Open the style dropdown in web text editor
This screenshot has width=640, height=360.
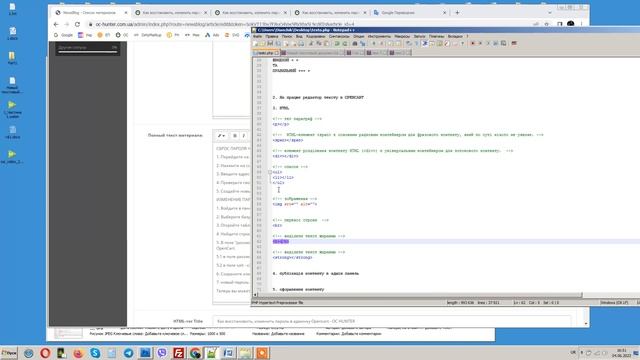pyautogui.click(x=222, y=136)
